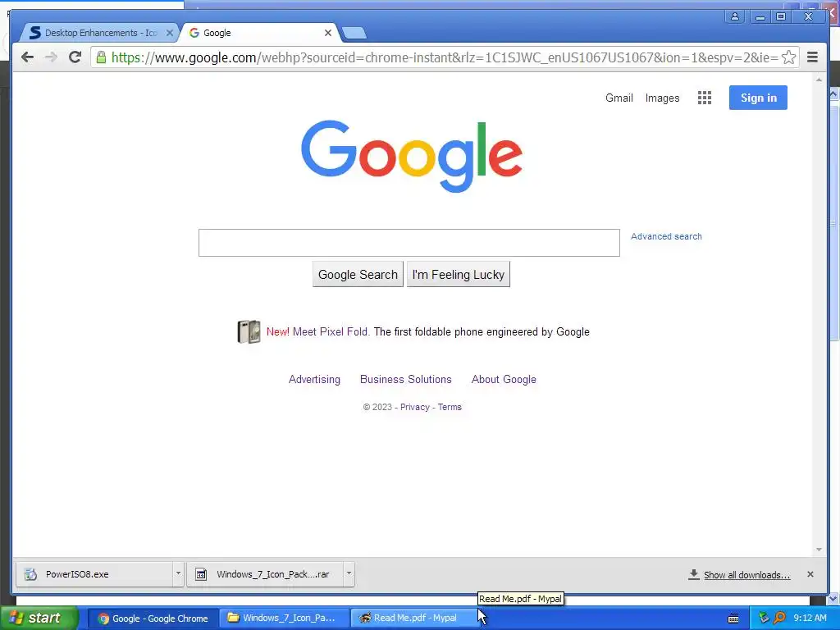This screenshot has height=630, width=840.
Task: Open the Advertising link
Action: (x=314, y=379)
